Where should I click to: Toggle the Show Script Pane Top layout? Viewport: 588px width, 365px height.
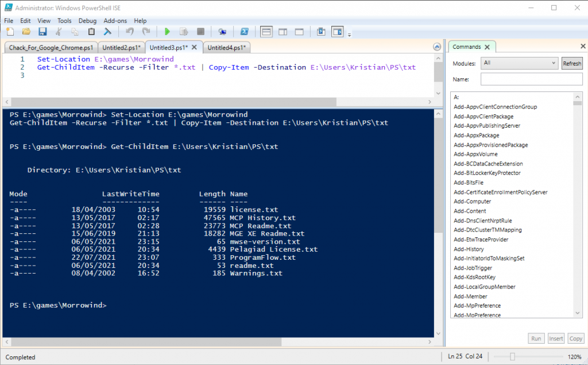(266, 32)
